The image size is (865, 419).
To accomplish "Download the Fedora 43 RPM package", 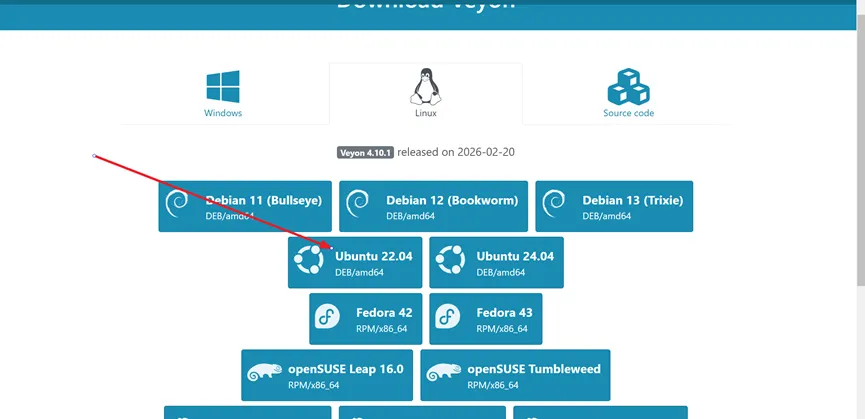I will pos(485,319).
